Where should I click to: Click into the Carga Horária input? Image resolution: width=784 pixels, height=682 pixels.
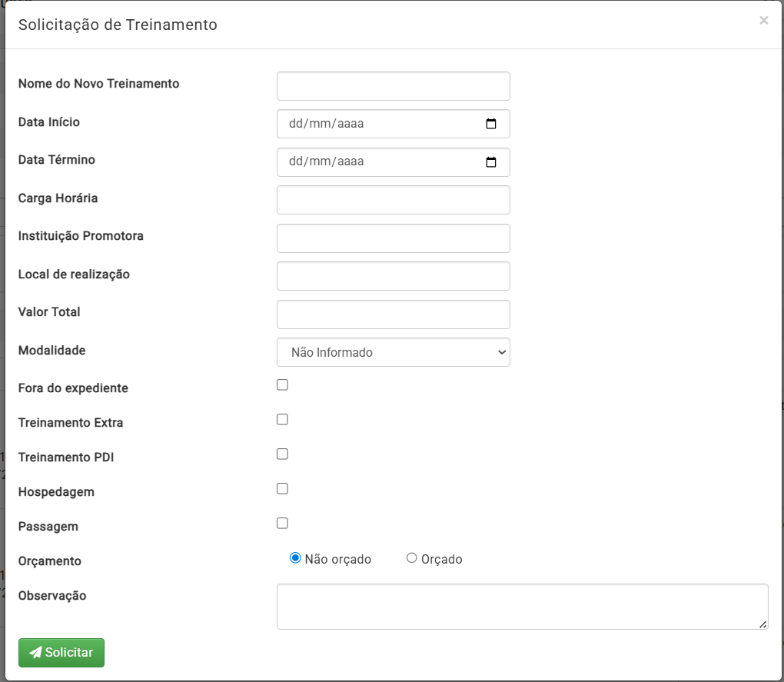pos(393,200)
